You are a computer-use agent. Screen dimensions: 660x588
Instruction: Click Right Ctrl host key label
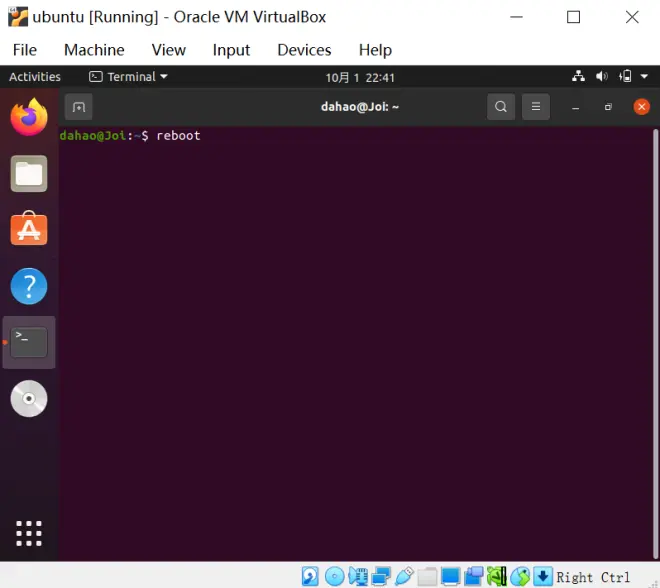(593, 577)
